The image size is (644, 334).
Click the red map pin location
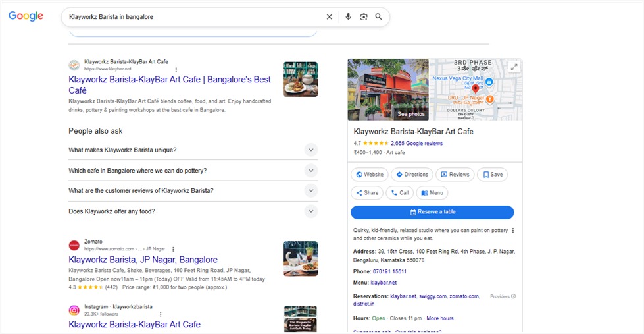coord(475,88)
